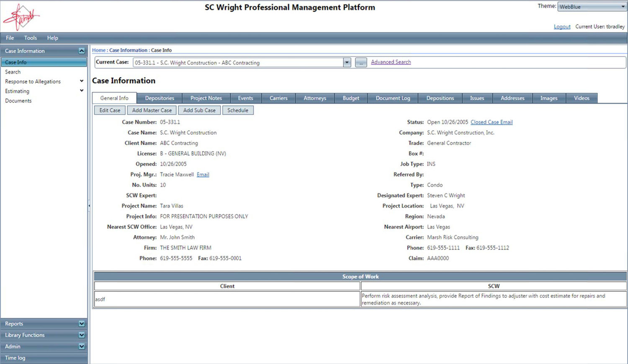This screenshot has width=628, height=364.
Task: Open the Tools menu
Action: [x=31, y=38]
